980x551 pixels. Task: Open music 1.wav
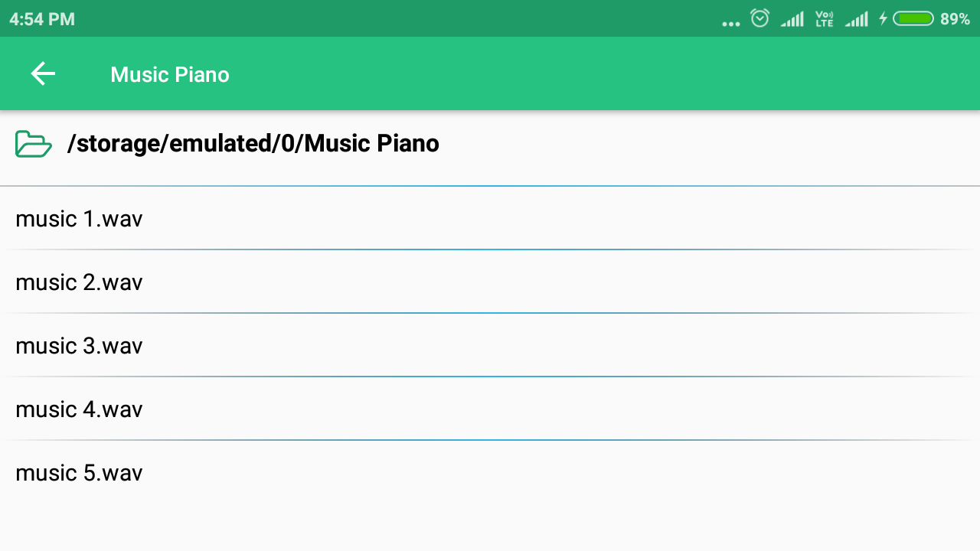click(80, 219)
